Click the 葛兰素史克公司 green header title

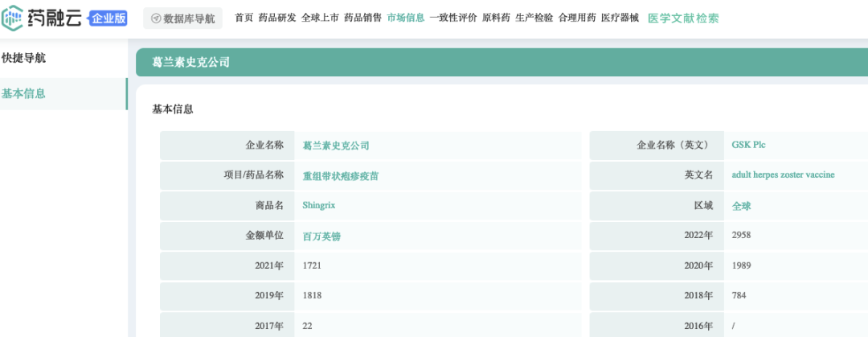[x=190, y=62]
